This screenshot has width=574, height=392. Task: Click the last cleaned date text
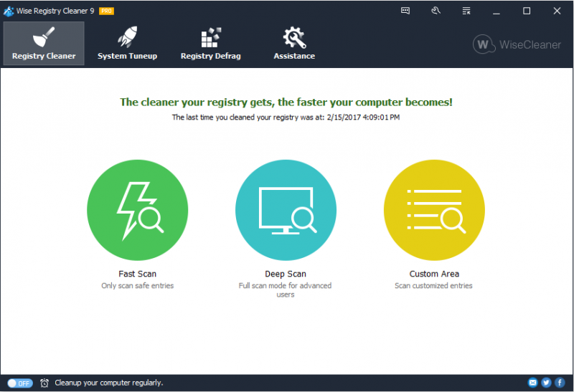coord(286,118)
